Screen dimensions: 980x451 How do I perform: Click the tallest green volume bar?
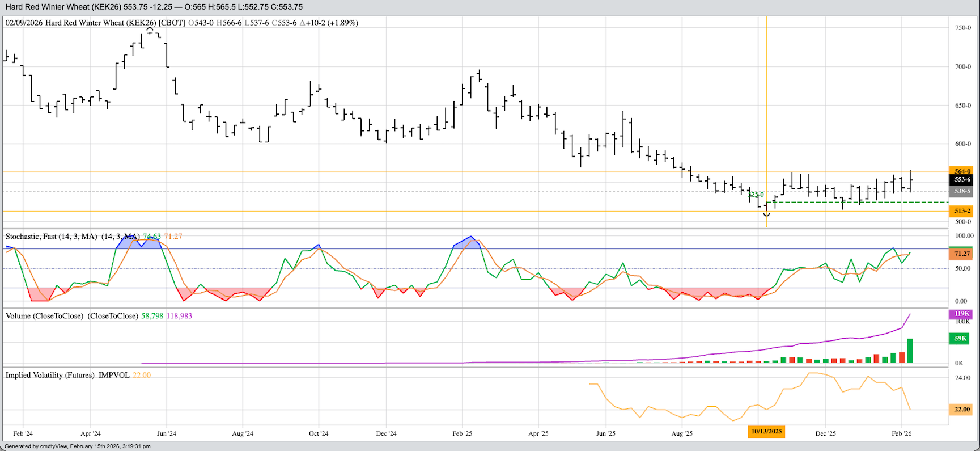pyautogui.click(x=910, y=351)
